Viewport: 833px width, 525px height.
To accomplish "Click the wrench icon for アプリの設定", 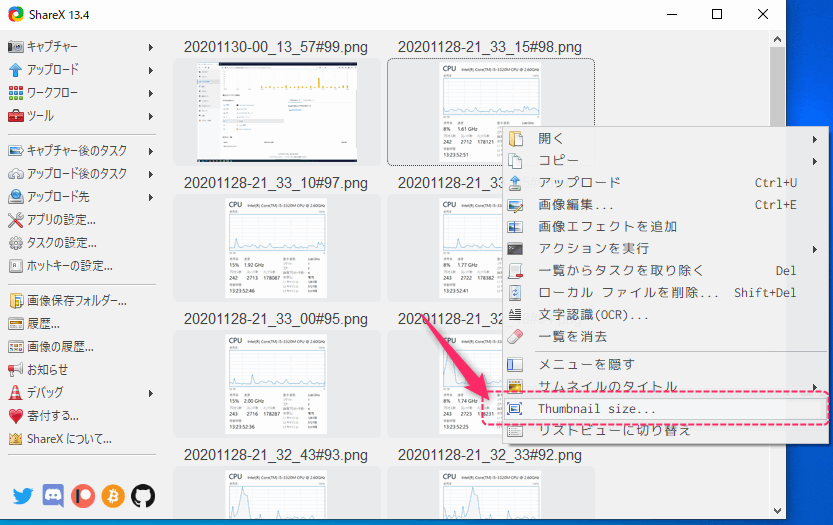I will tap(16, 219).
